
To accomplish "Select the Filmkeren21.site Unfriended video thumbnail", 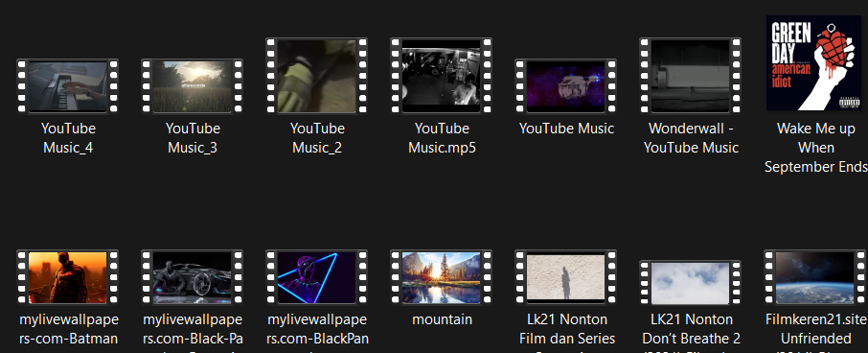I will 815,277.
